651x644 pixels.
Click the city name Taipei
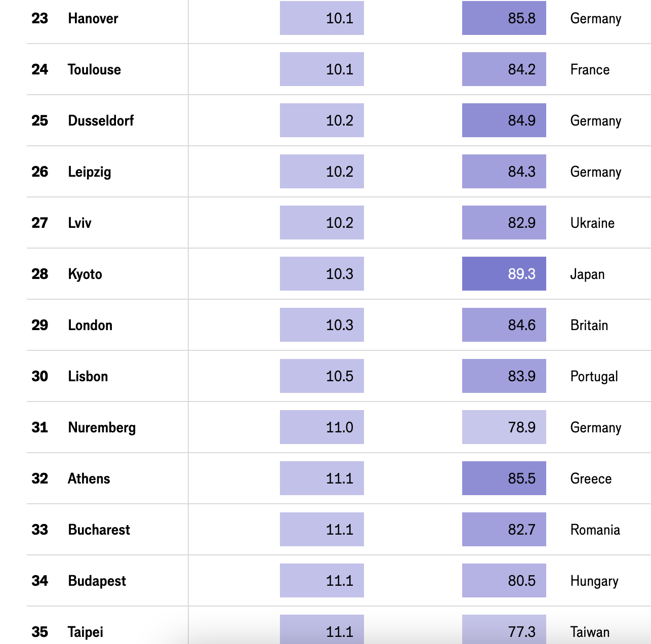(x=86, y=632)
